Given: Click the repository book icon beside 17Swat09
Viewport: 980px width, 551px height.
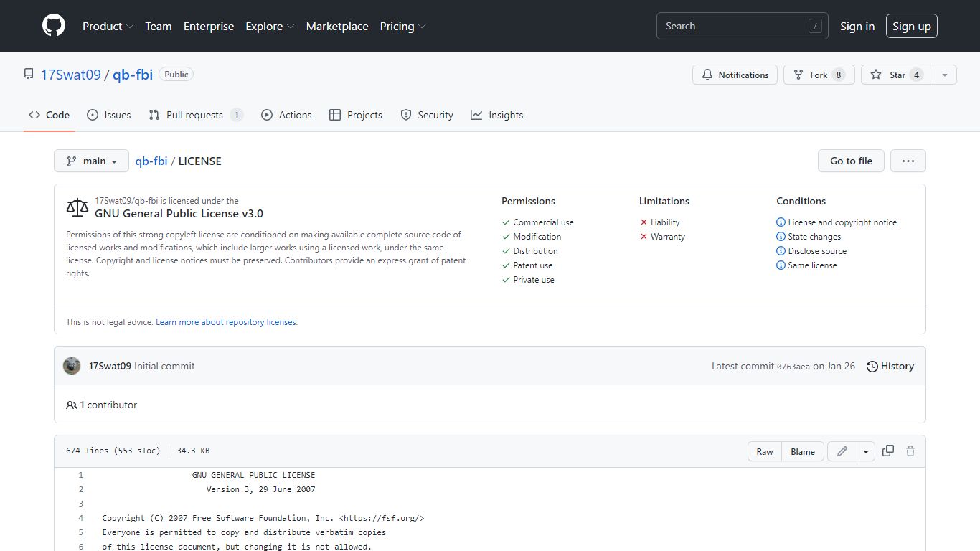Looking at the screenshot, I should point(29,75).
